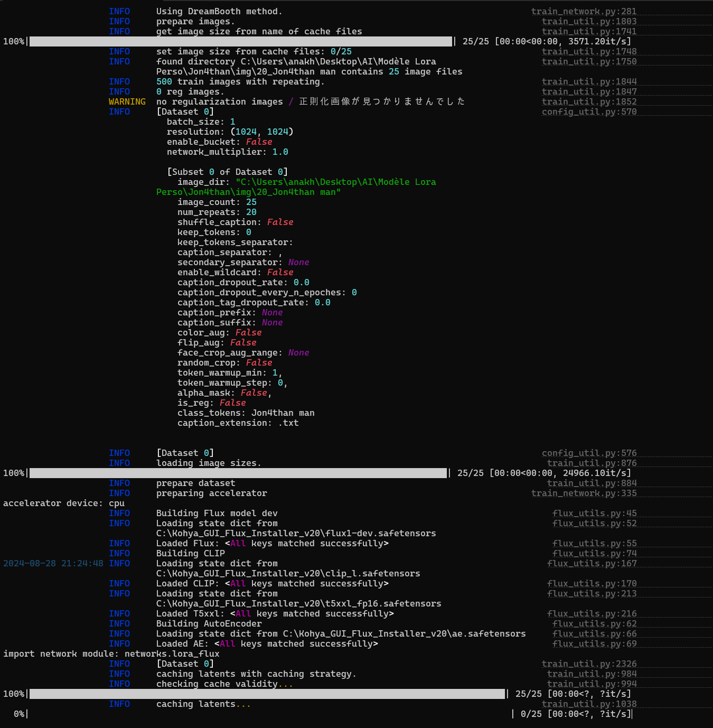Click "500 train images with repeating." message
Image resolution: width=713 pixels, height=728 pixels.
pyautogui.click(x=240, y=81)
